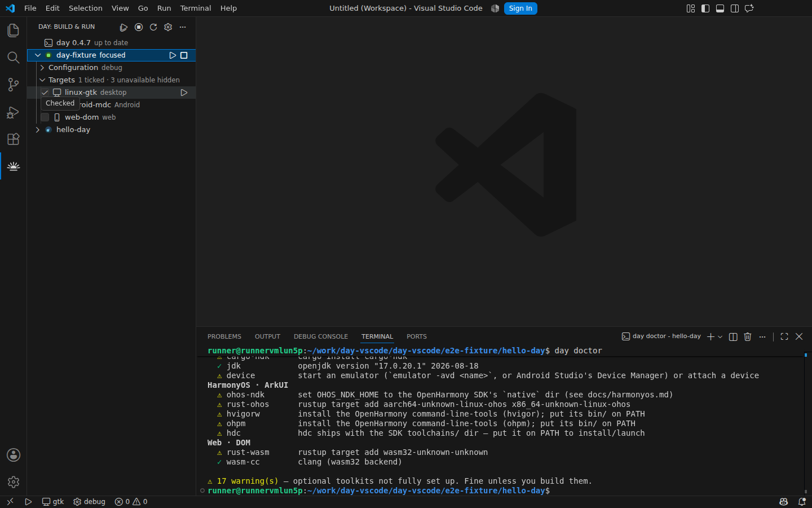This screenshot has width=812, height=508.
Task: Select 'day doctor - hello-day' terminal label
Action: click(x=661, y=336)
